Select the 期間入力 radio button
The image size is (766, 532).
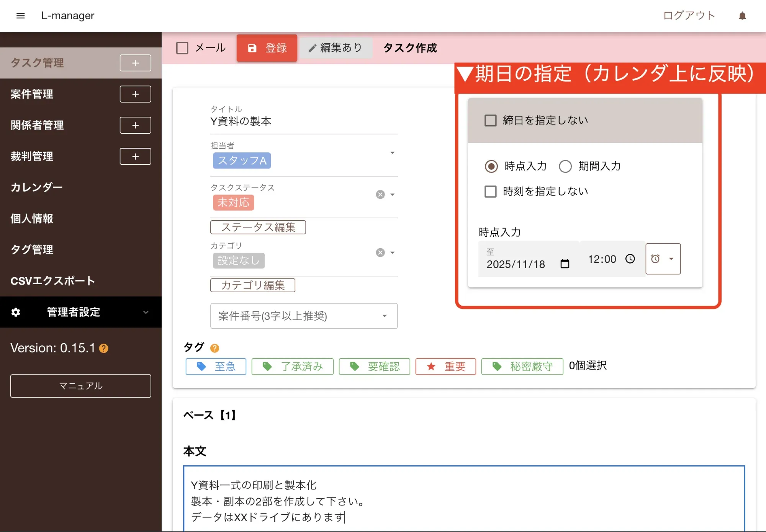coord(565,166)
